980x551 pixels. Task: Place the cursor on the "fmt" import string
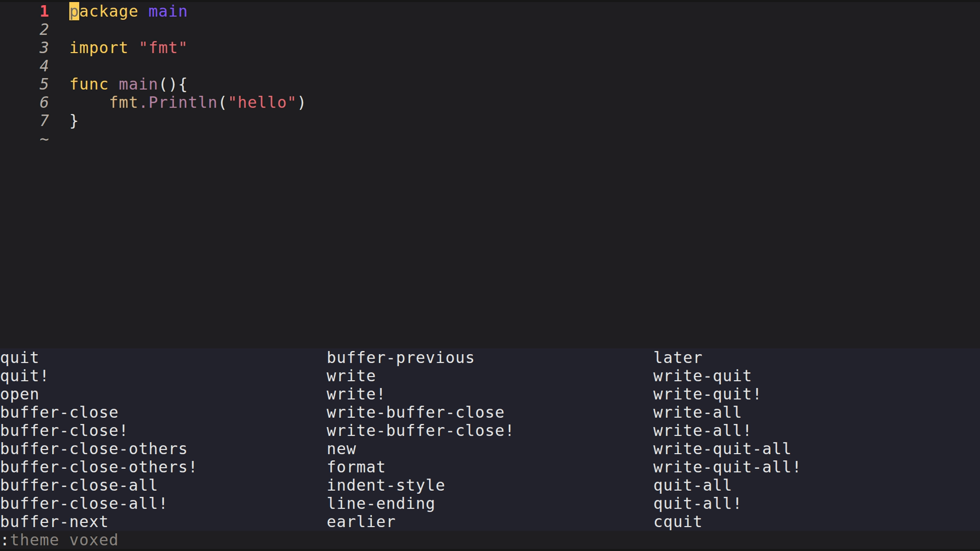point(163,48)
